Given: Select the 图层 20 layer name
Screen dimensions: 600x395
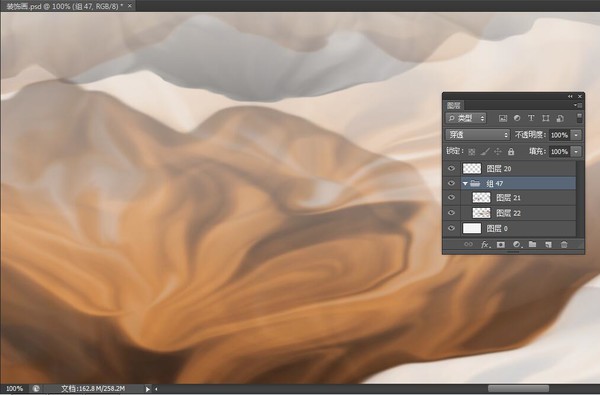Looking at the screenshot, I should coord(499,168).
